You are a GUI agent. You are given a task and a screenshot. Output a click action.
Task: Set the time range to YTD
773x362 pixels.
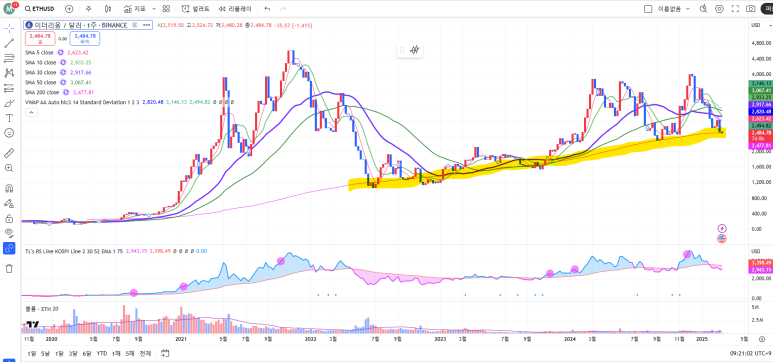[102, 353]
